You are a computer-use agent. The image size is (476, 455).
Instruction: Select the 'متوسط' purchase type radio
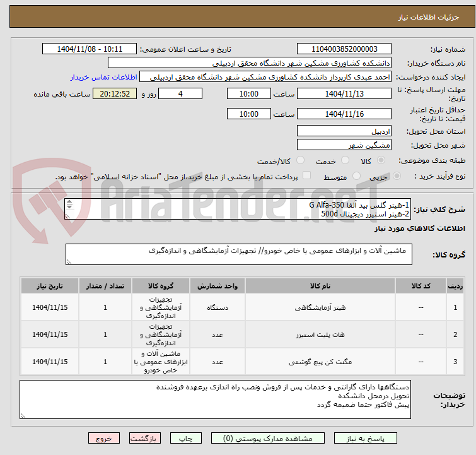(x=356, y=175)
